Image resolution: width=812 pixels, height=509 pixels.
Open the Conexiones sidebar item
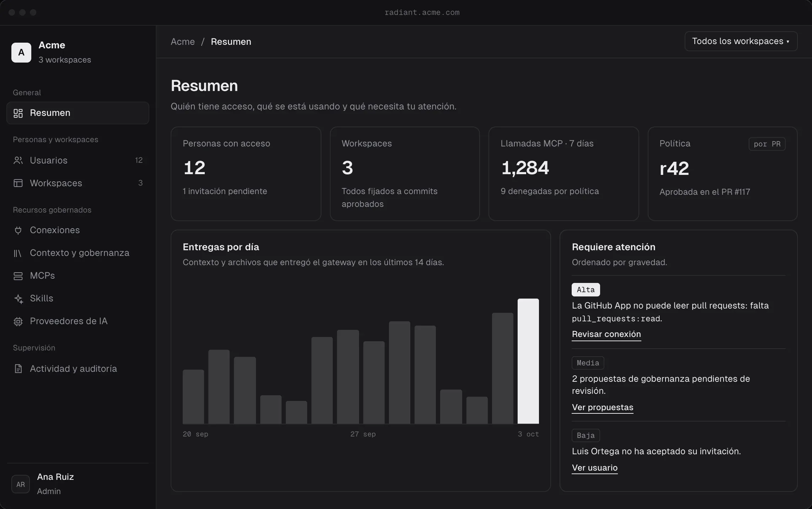pyautogui.click(x=78, y=230)
